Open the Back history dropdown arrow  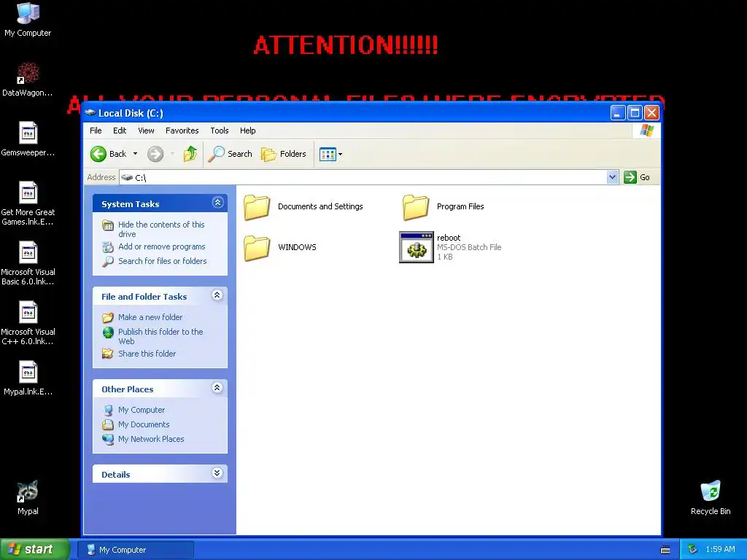click(135, 154)
